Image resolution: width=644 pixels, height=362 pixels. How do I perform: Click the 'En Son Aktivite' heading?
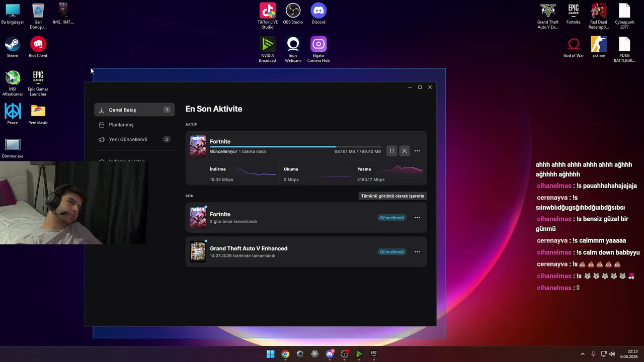[214, 109]
